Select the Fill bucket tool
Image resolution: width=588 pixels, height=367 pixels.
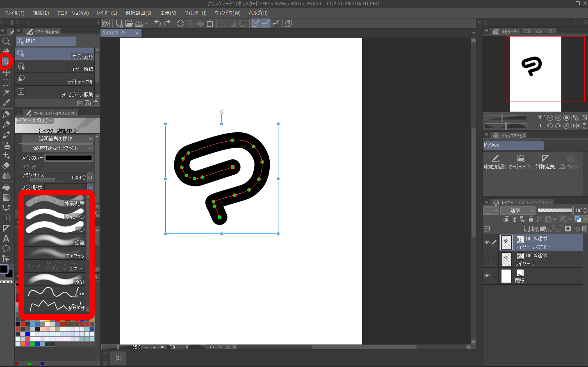(6, 187)
